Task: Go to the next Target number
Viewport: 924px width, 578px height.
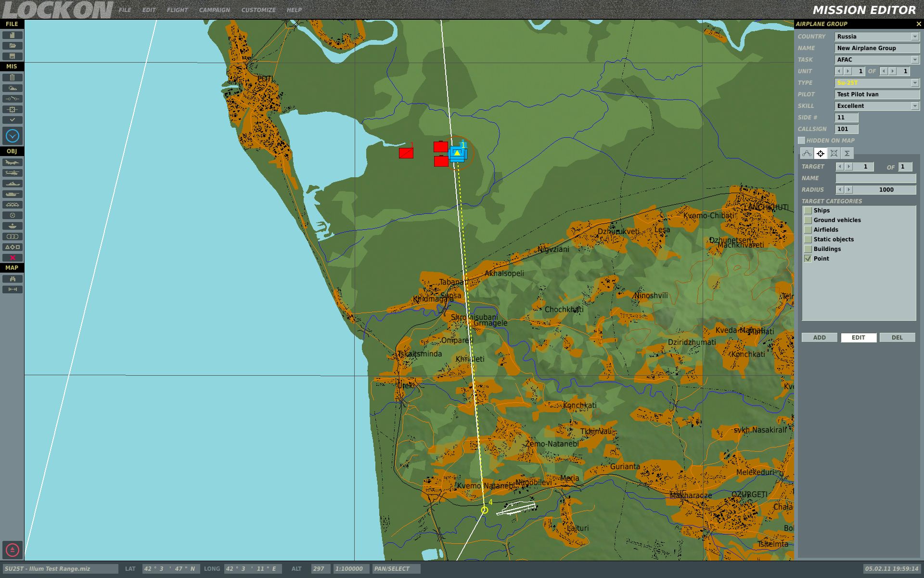Action: tap(849, 167)
